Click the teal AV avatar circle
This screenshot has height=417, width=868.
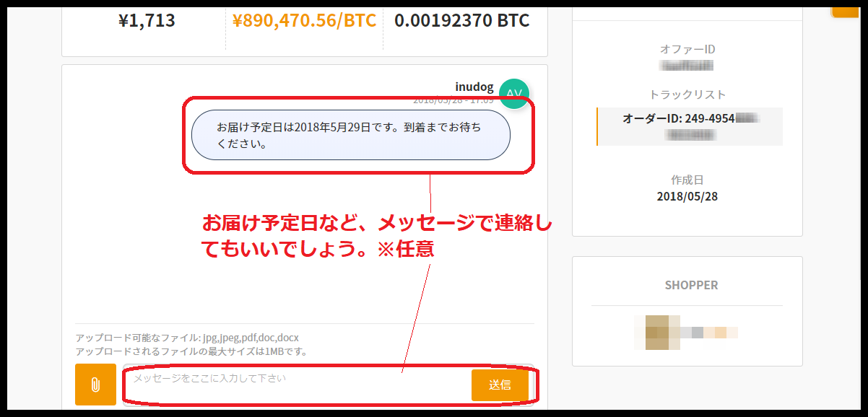coord(514,94)
